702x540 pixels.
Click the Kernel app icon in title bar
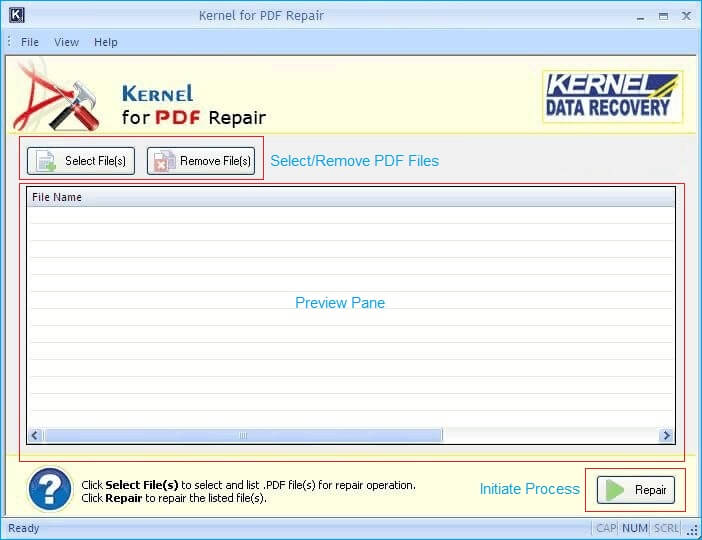[x=17, y=15]
